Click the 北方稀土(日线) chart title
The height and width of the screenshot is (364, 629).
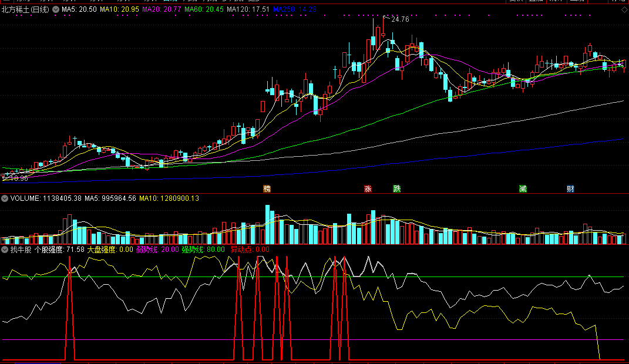(25, 9)
